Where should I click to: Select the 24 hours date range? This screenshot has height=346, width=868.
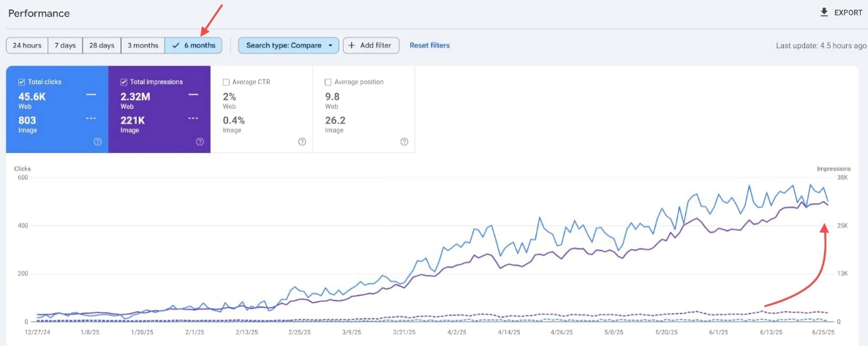click(x=27, y=45)
